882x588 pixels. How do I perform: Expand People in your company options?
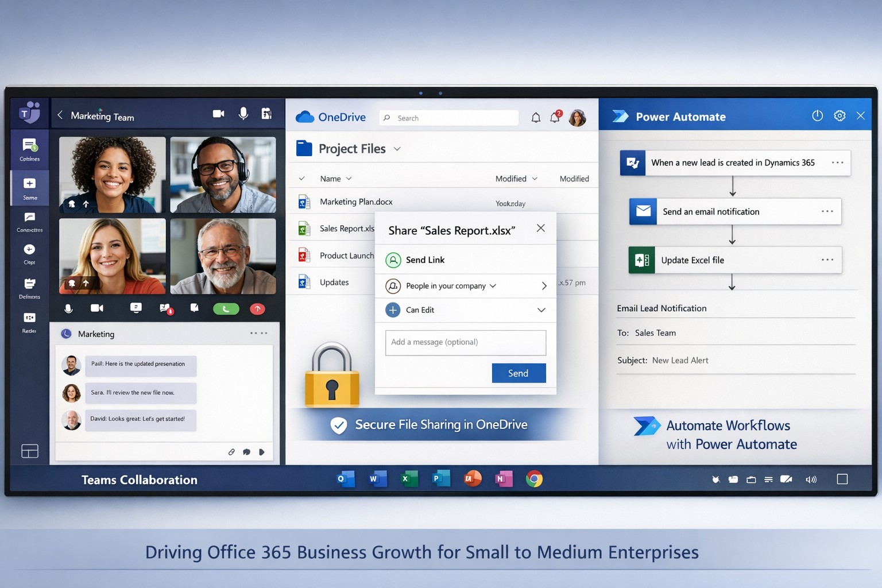(544, 286)
